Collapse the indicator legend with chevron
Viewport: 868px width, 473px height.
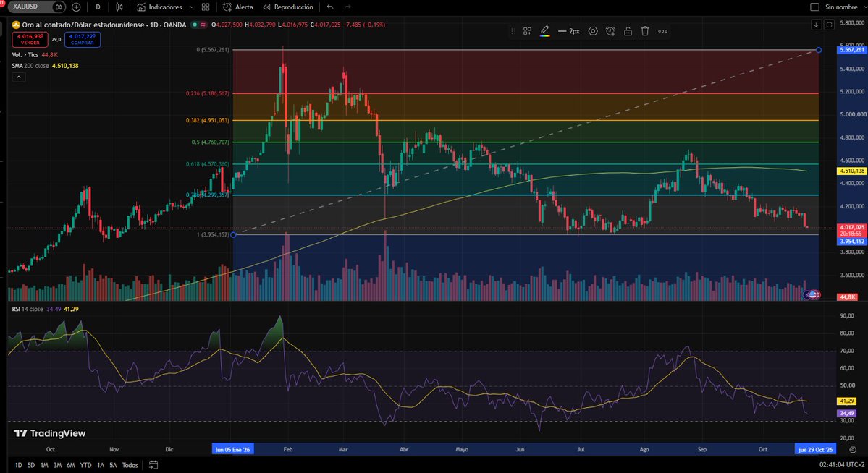click(18, 77)
